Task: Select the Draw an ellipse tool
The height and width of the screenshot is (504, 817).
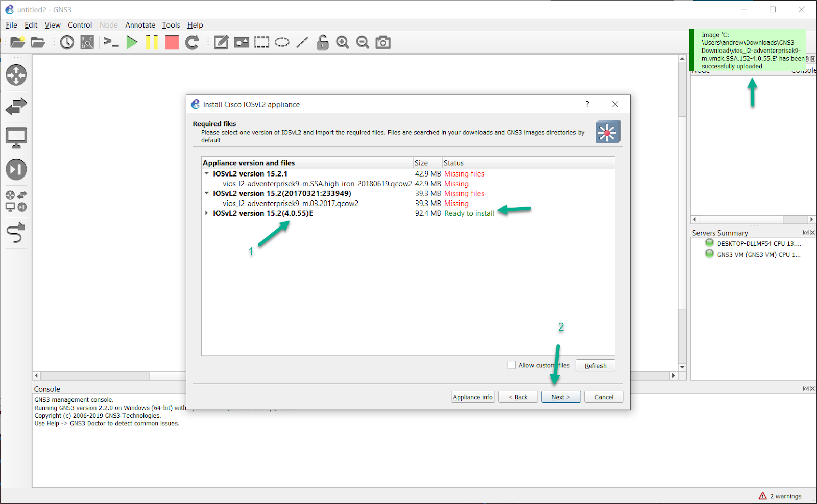Action: tap(282, 42)
